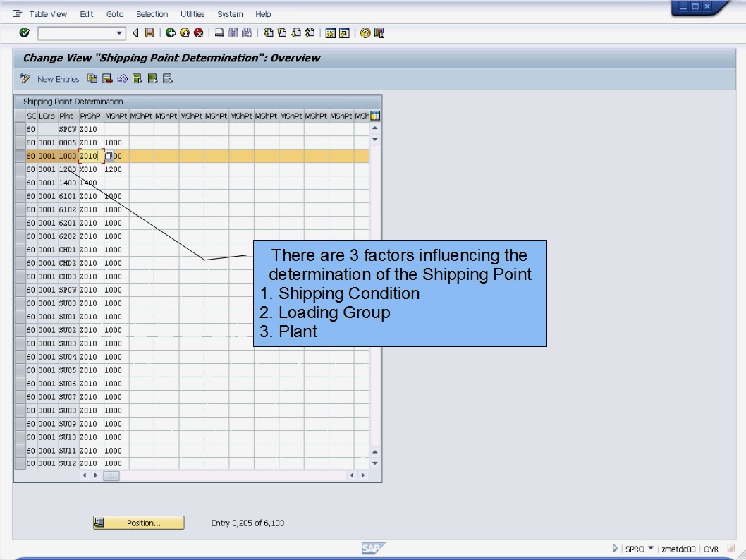Click the Generate Shortcut icon
Screen dimensions: 746x560
coord(344,33)
